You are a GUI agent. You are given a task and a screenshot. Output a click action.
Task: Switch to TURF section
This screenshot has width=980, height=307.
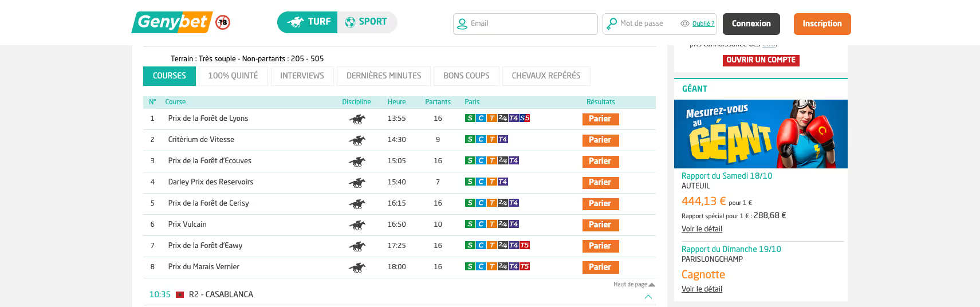point(308,22)
